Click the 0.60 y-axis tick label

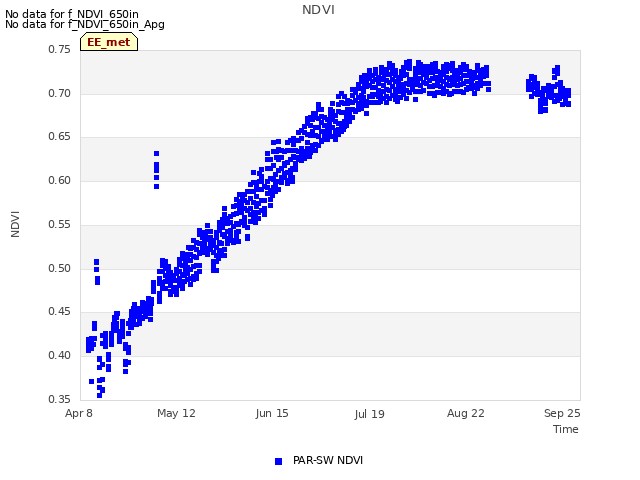coord(60,180)
